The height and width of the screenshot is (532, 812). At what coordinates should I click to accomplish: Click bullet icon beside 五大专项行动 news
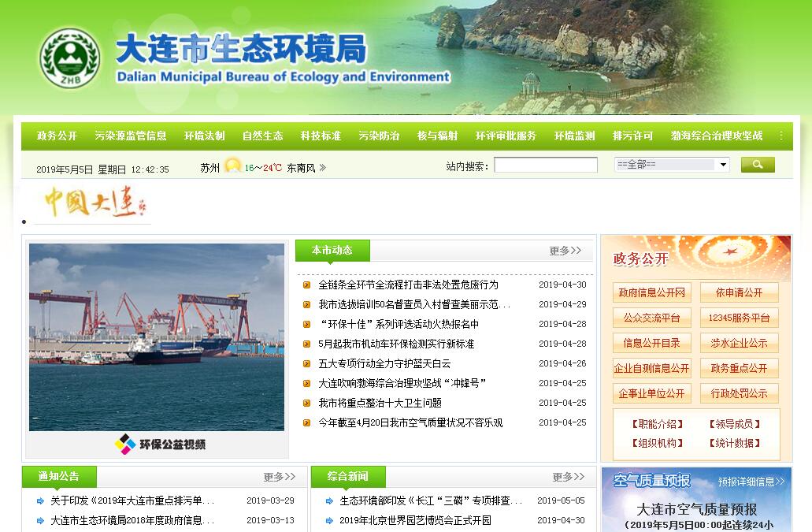306,363
